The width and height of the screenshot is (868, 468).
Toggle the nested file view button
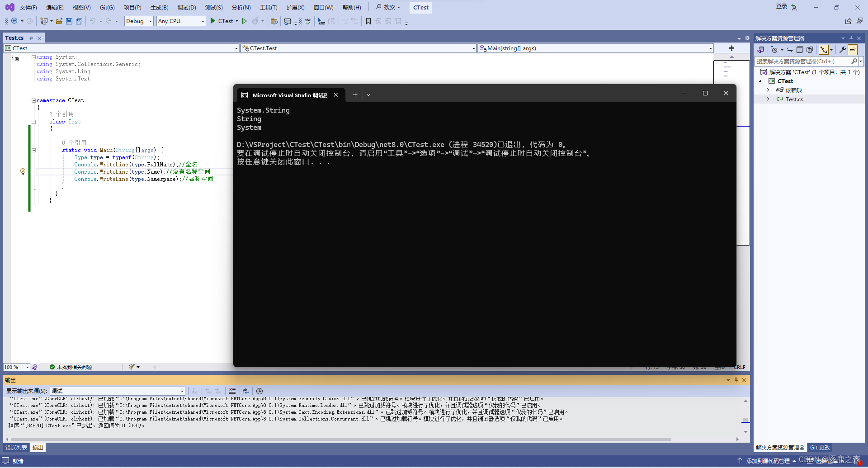click(x=824, y=50)
